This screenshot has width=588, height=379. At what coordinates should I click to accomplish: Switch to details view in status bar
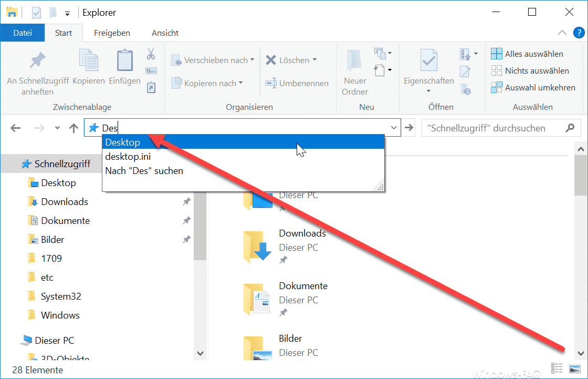558,369
